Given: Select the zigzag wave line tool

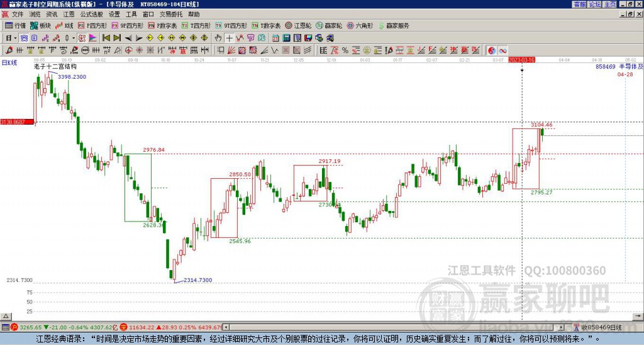Looking at the screenshot, I should point(275,50).
